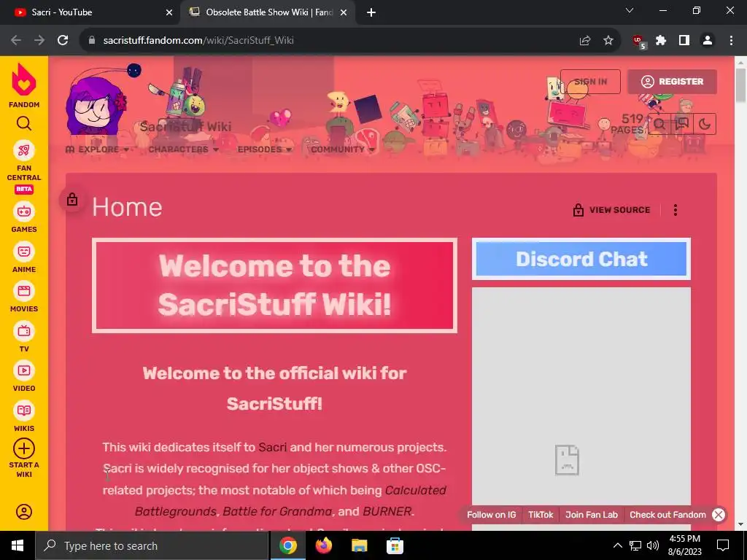Open the Games sidebar icon
The image size is (747, 560).
pyautogui.click(x=24, y=211)
